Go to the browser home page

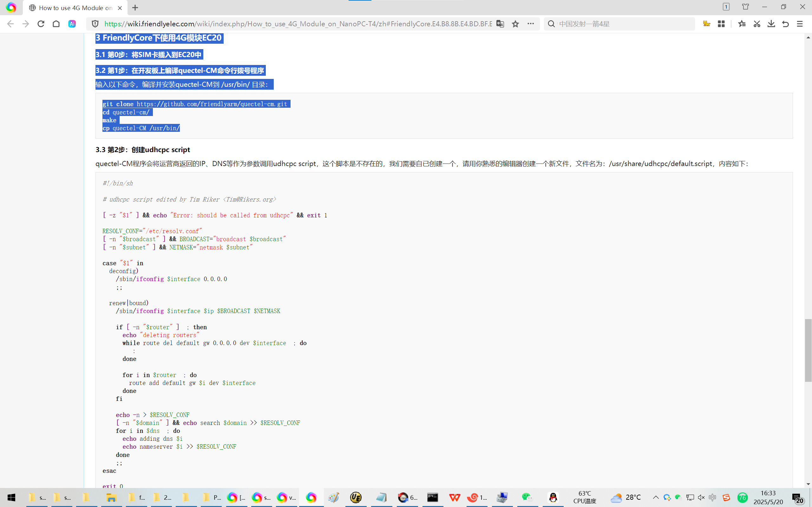click(x=56, y=24)
